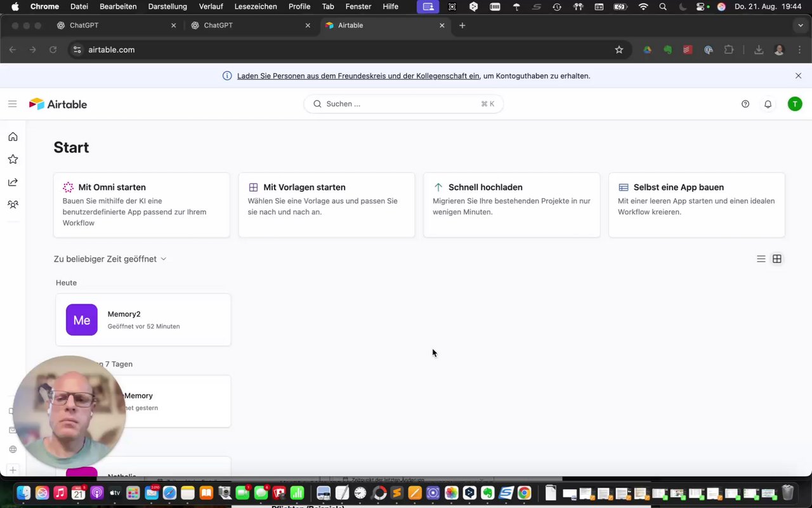Open the Calendar app in Dock
Image resolution: width=812 pixels, height=508 pixels.
79,493
